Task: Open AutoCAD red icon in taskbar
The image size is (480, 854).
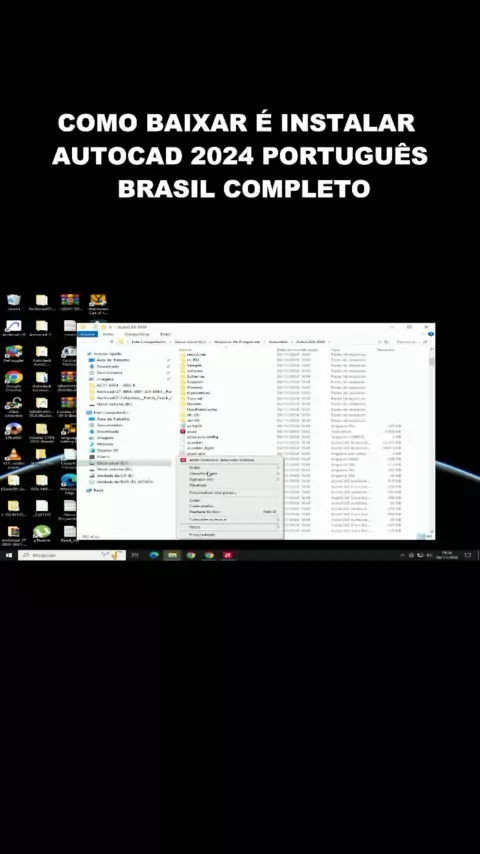Action: coord(228,555)
